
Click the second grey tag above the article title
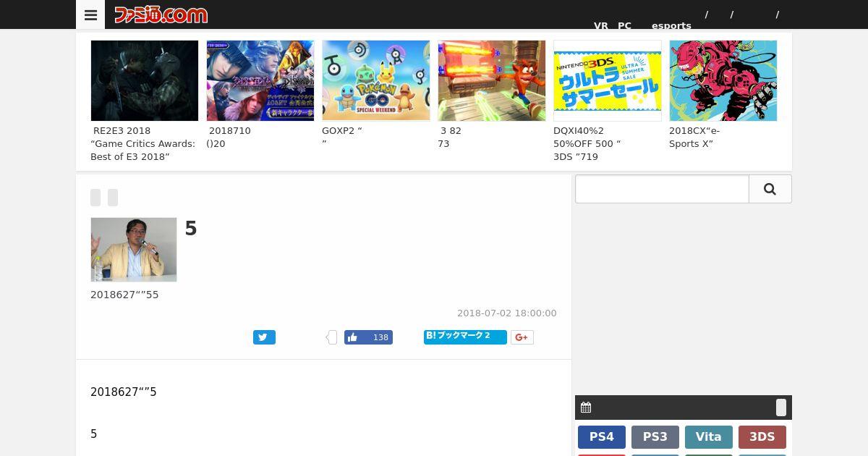[x=113, y=198]
